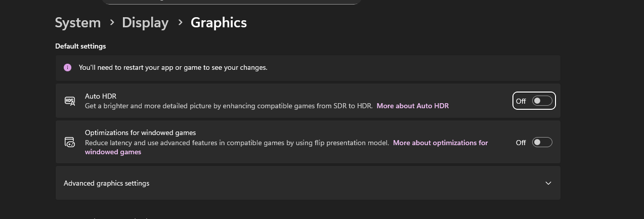Expand the Advanced graphics settings chevron
Screen dimensions: 644x219
pos(548,183)
